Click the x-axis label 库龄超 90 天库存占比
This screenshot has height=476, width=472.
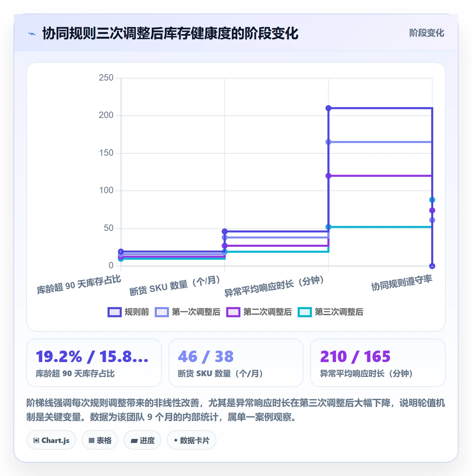(79, 285)
